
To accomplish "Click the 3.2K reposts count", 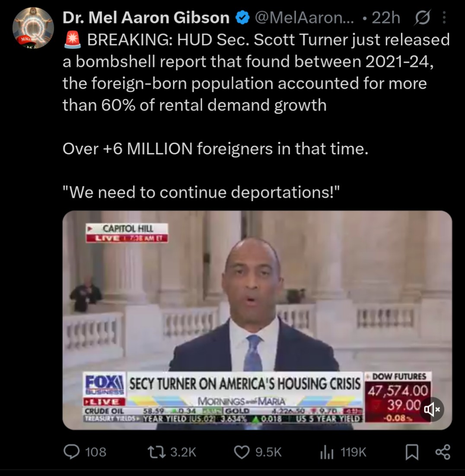I will coord(183,452).
